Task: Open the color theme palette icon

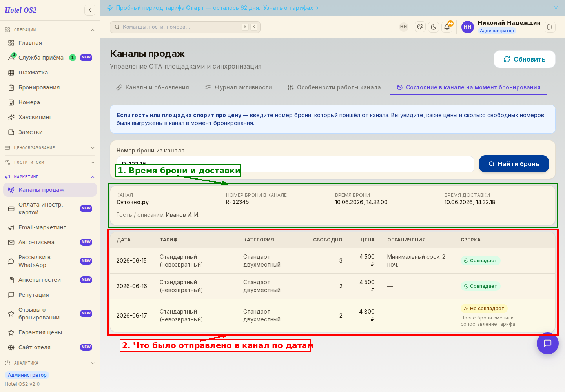Action: [420, 27]
